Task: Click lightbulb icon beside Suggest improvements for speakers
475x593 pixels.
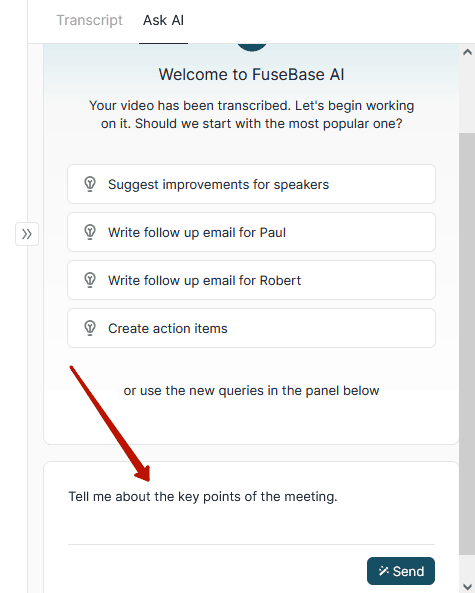Action: click(x=90, y=184)
